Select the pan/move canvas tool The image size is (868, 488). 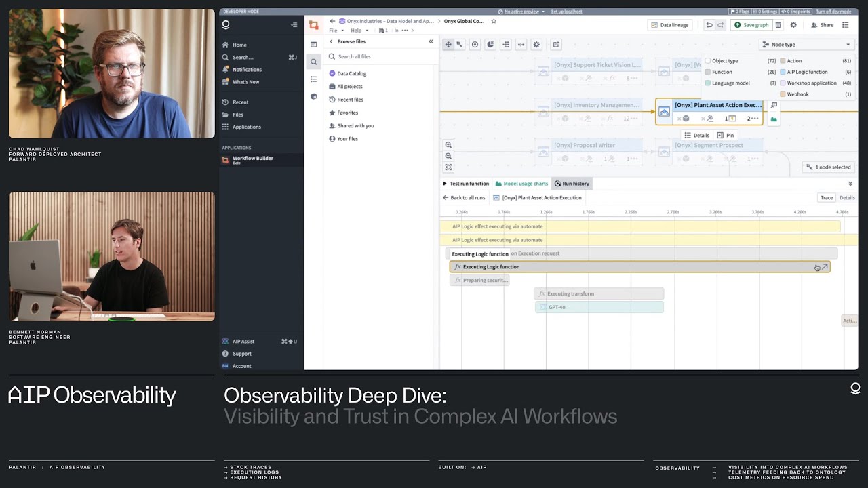point(448,45)
